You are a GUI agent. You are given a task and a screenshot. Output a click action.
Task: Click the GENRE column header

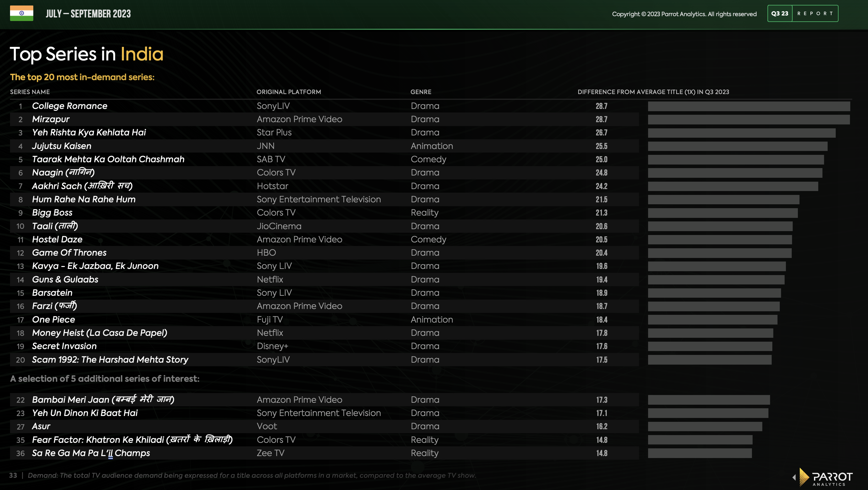(421, 92)
